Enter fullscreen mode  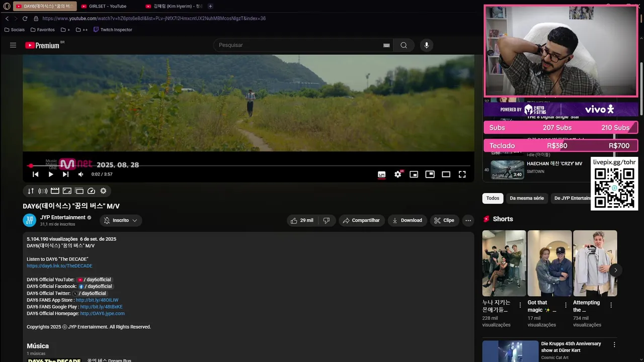click(462, 174)
